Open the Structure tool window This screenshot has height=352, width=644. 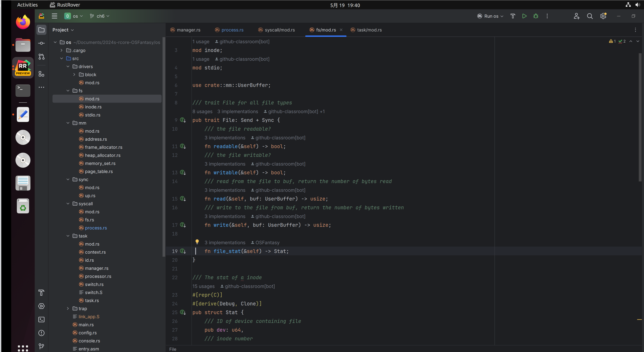pyautogui.click(x=41, y=74)
